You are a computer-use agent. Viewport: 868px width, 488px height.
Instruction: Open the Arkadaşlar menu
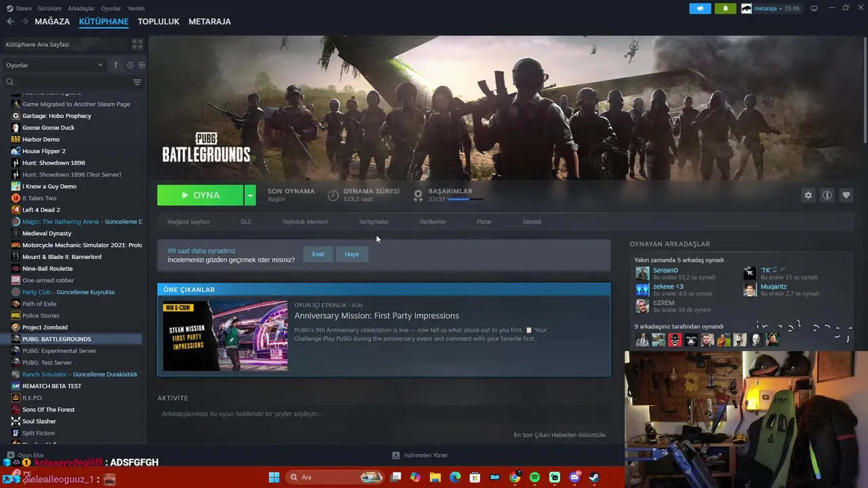click(x=81, y=8)
